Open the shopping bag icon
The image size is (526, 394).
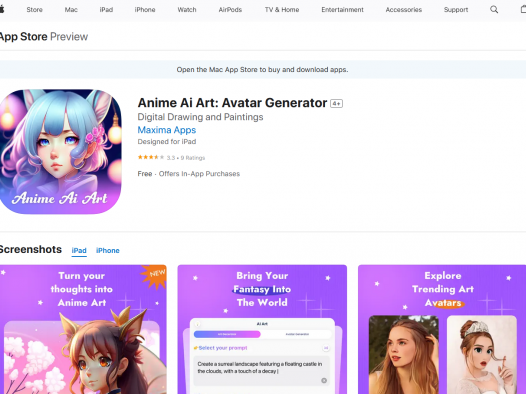523,9
